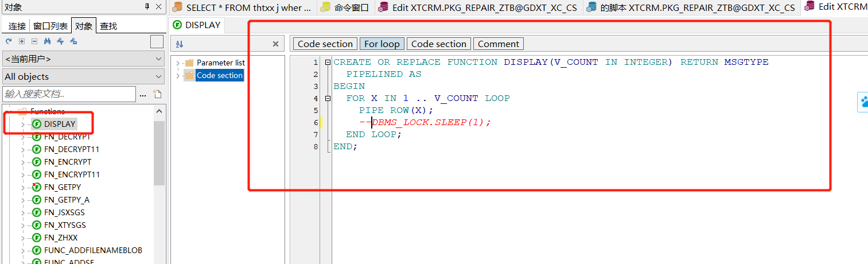Select the 对象 tab

coord(84,26)
